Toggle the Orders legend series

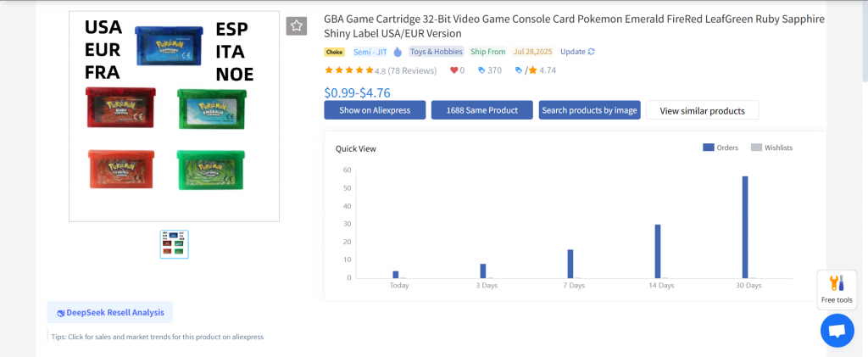coord(721,148)
